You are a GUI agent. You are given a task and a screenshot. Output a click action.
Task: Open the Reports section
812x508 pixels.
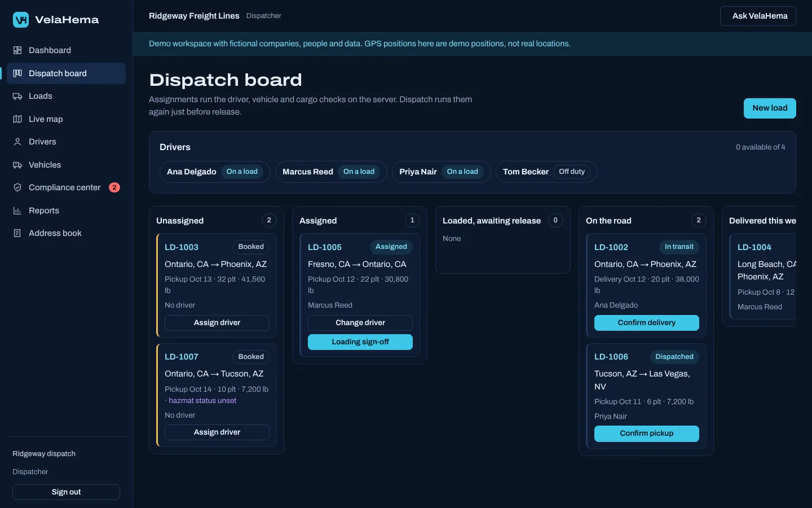66,211
